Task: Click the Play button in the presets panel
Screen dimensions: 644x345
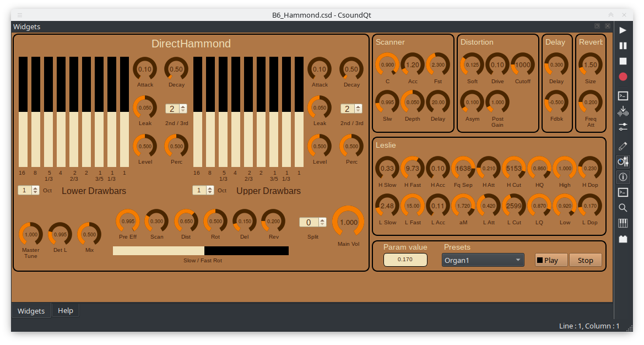Action: tap(551, 260)
